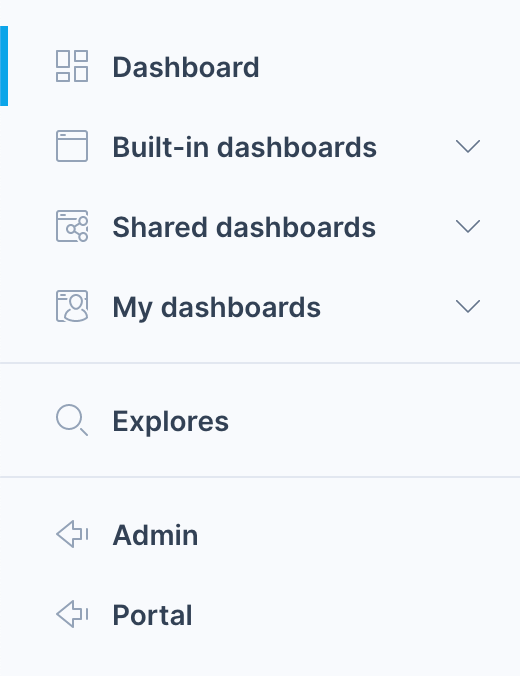Select the Dashboard menu label
Screen dimensions: 520x676
(186, 67)
